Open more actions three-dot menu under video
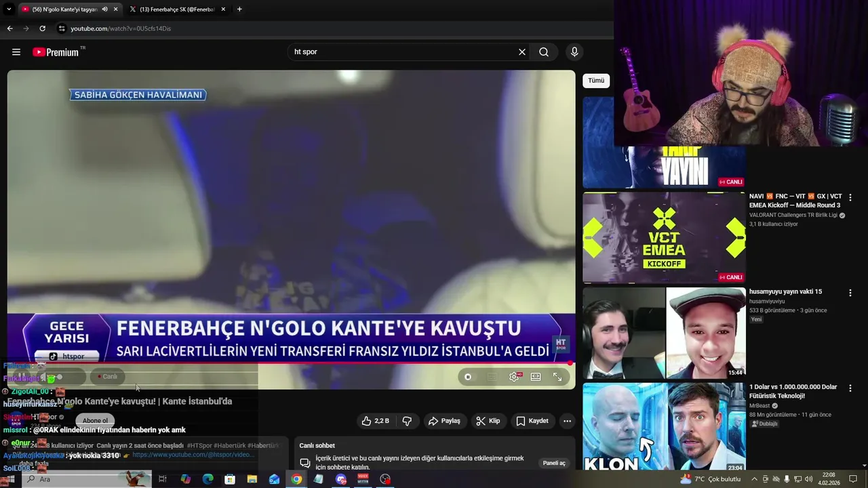 [567, 421]
